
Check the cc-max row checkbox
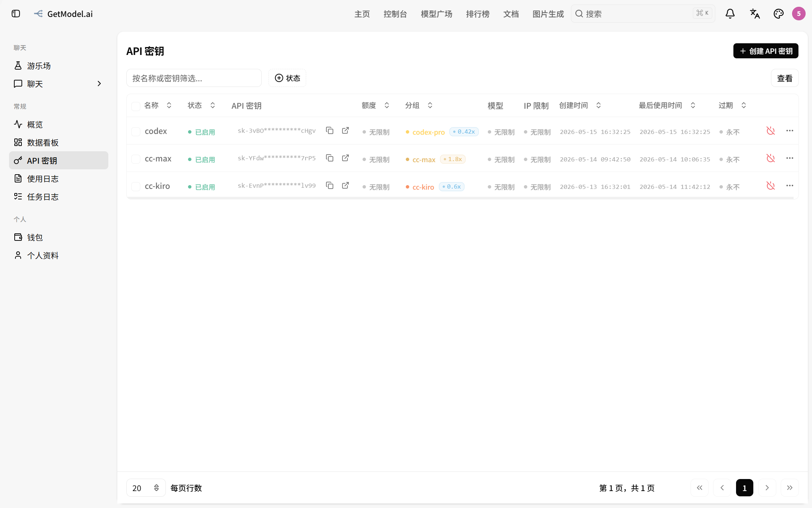click(x=136, y=159)
